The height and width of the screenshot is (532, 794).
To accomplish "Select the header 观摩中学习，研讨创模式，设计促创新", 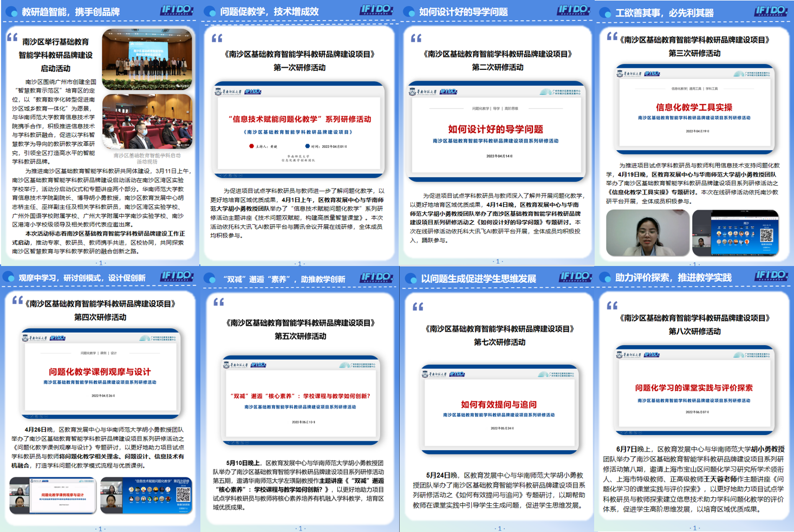I will click(82, 278).
